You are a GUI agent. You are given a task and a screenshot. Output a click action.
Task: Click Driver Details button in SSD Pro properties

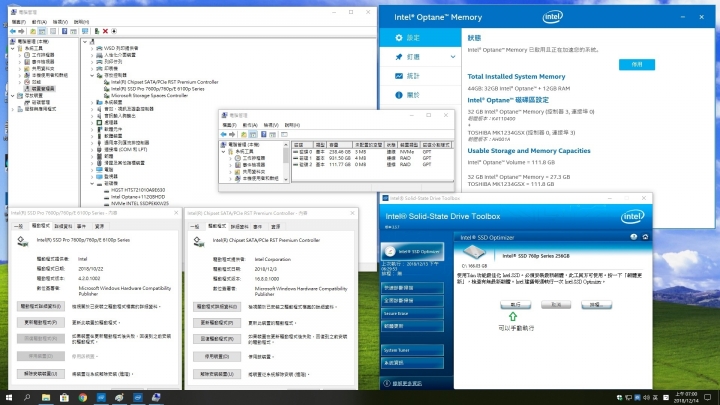pyautogui.click(x=41, y=306)
